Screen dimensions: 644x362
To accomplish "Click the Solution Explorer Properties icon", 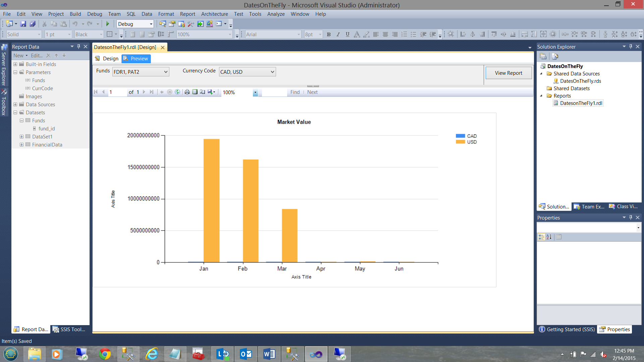I will click(543, 56).
